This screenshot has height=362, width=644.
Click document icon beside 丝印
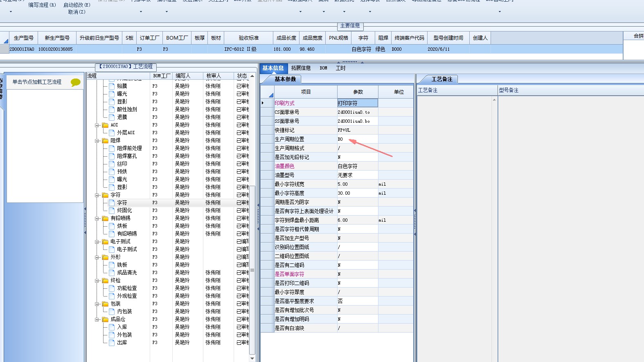point(112,164)
